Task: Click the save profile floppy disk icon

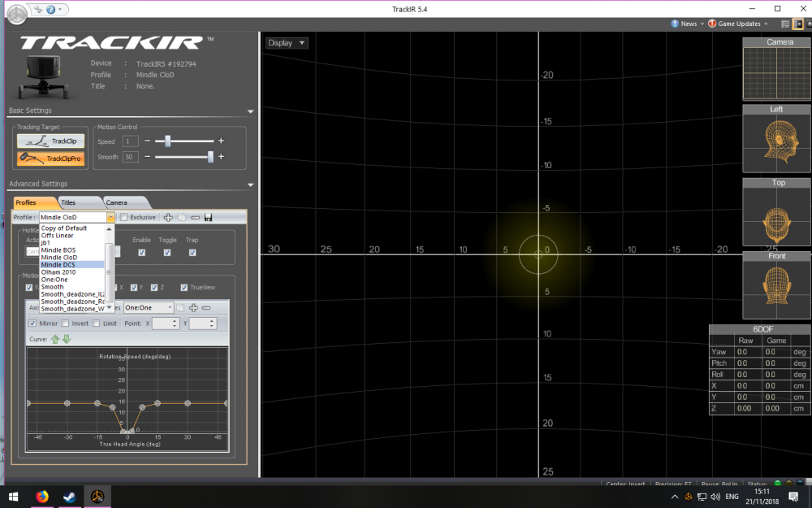Action: pos(209,218)
